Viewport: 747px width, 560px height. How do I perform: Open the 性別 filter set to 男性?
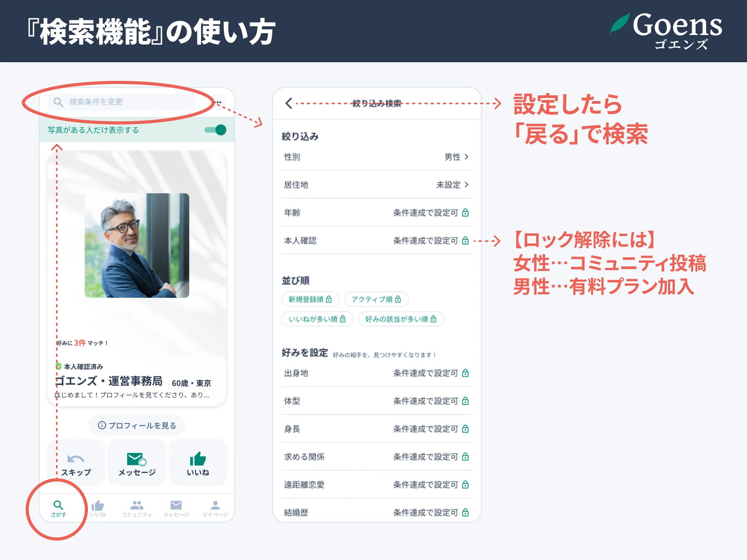[376, 157]
